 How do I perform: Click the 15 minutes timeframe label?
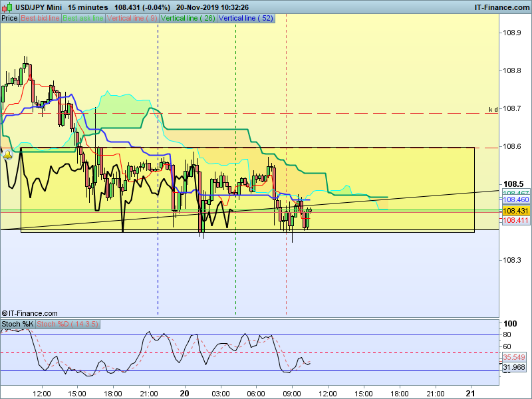coord(88,7)
